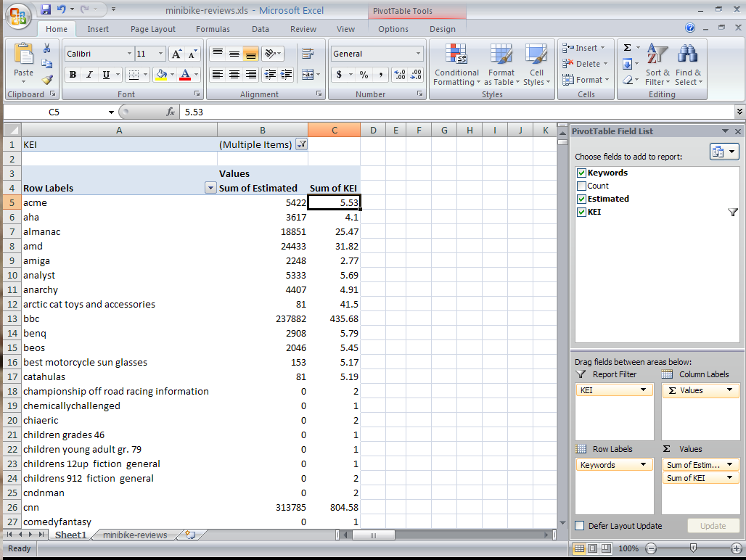Apply Bold formatting to cell
Image resolution: width=746 pixels, height=560 pixels.
73,75
